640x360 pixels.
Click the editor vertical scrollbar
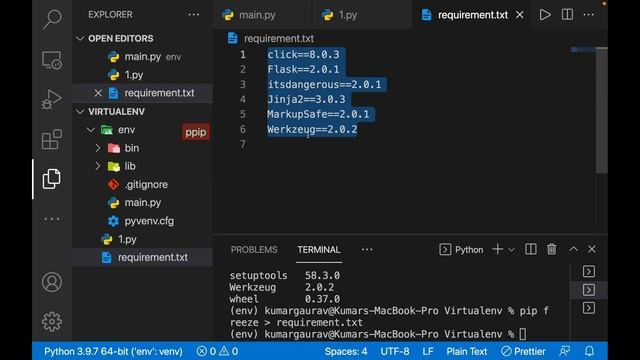[x=602, y=110]
